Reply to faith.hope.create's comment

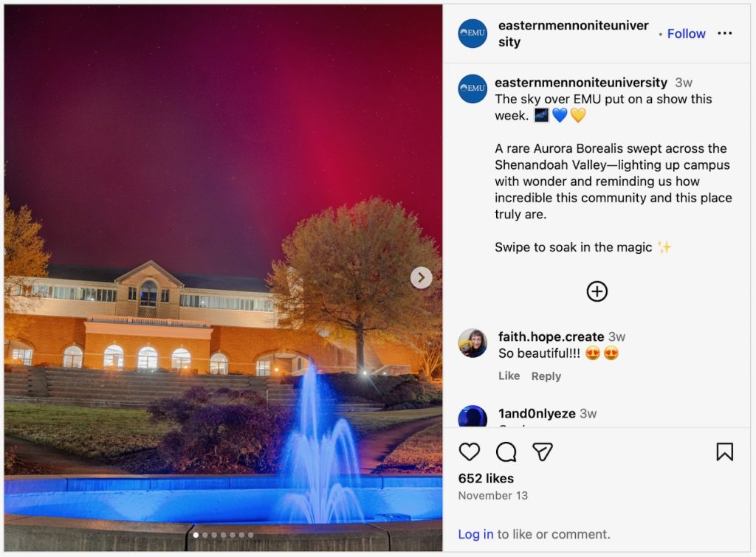[x=546, y=376]
